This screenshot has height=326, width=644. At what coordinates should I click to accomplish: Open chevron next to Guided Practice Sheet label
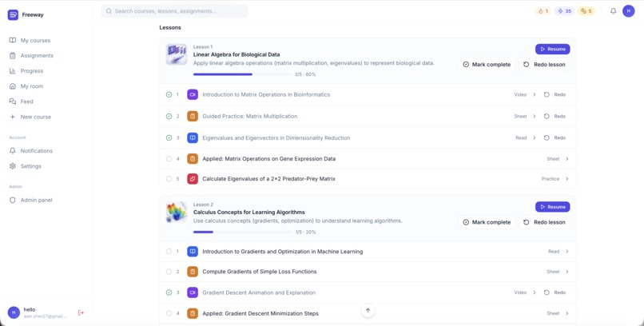click(535, 116)
